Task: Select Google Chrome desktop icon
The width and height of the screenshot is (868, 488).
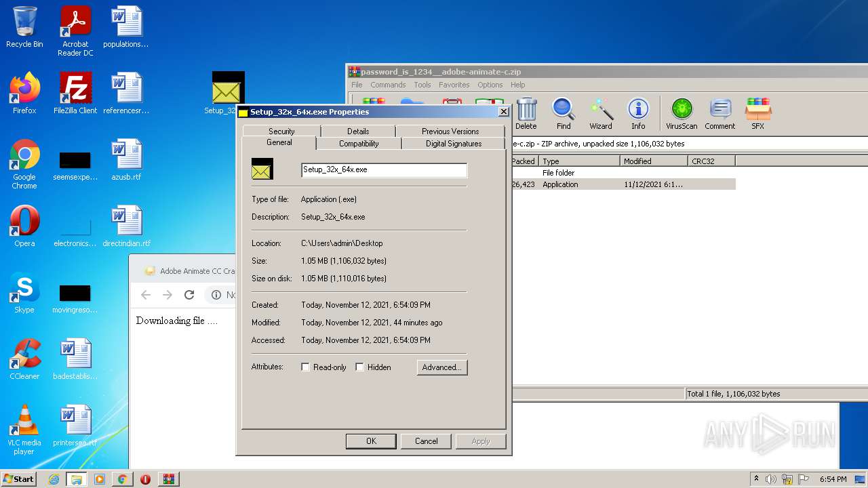Action: (x=24, y=164)
